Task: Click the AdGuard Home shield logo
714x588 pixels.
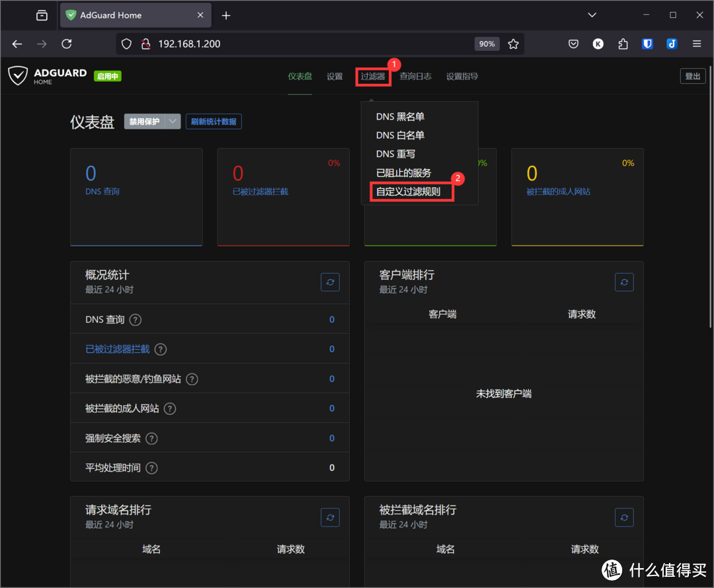Action: (18, 75)
